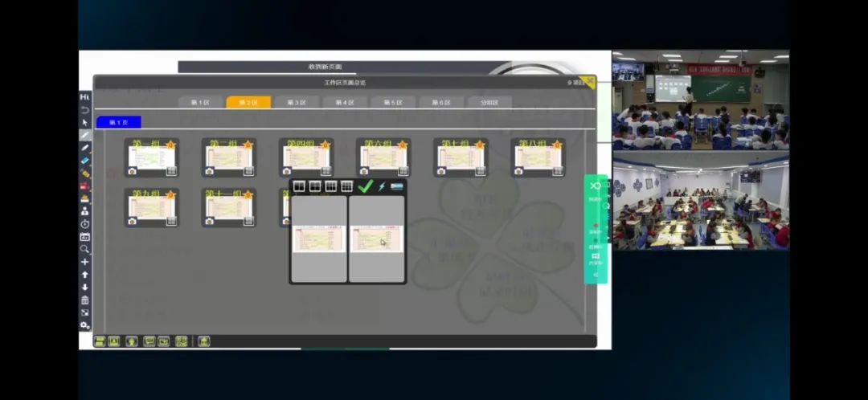Click the blue 第1页 page button
This screenshot has height=400, width=868.
[118, 122]
